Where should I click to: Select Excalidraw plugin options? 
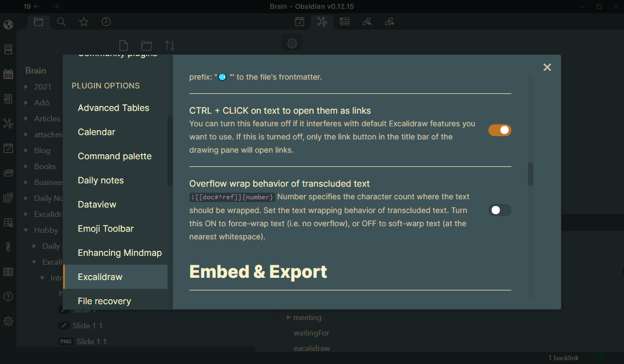coord(115,277)
